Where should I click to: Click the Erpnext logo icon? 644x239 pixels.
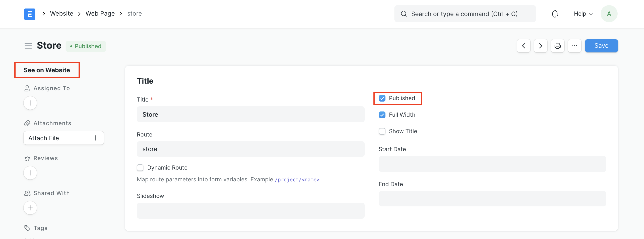[x=29, y=14]
